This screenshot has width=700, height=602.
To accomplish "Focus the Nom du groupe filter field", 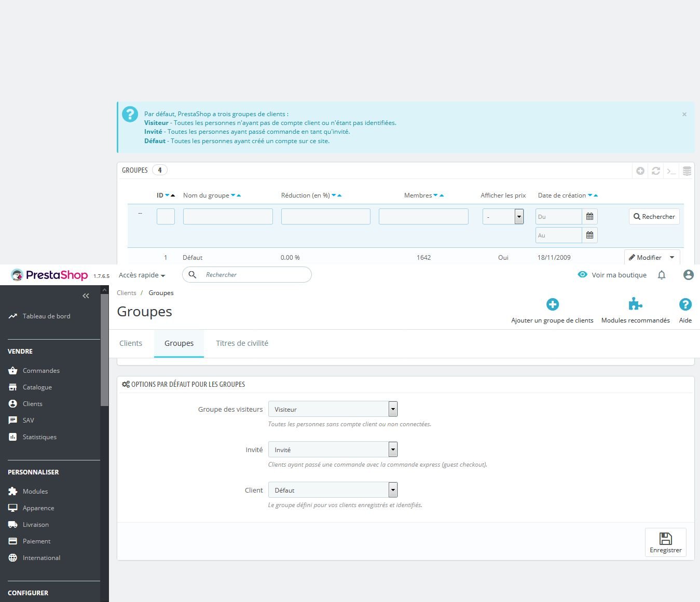I will pyautogui.click(x=228, y=217).
